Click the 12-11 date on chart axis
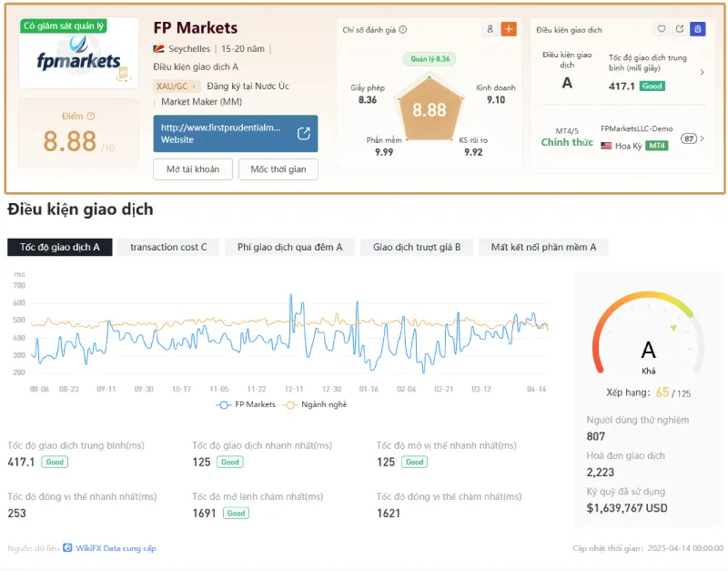This screenshot has height=571, width=728. point(294,389)
